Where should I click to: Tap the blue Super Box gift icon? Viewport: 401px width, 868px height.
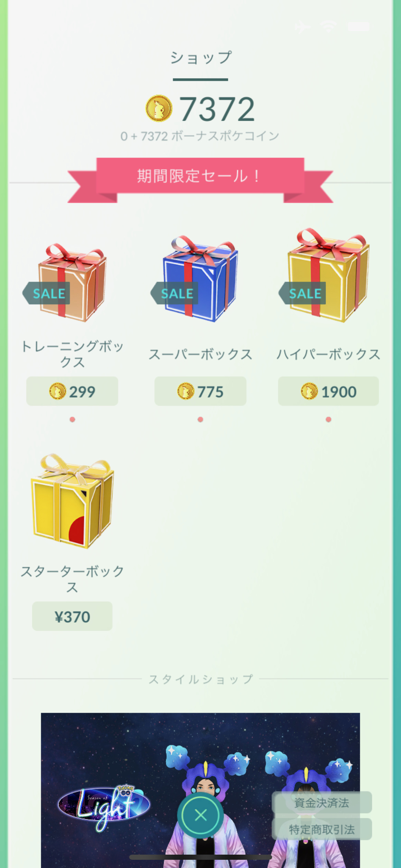[x=200, y=278]
